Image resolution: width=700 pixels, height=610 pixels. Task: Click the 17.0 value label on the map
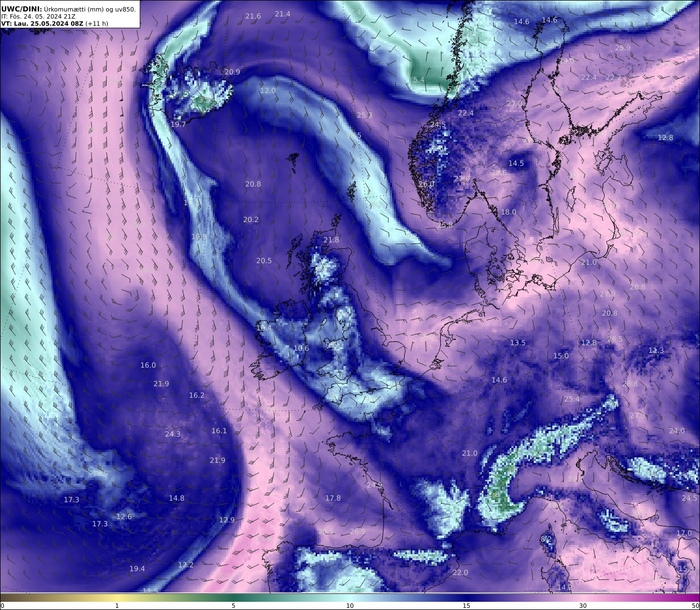pyautogui.click(x=684, y=533)
